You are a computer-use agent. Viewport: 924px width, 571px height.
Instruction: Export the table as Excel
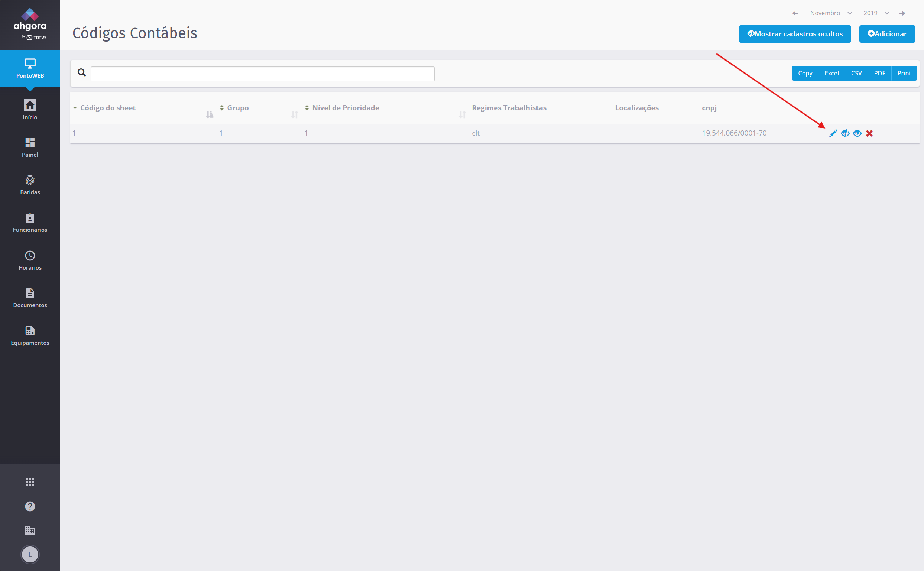831,73
